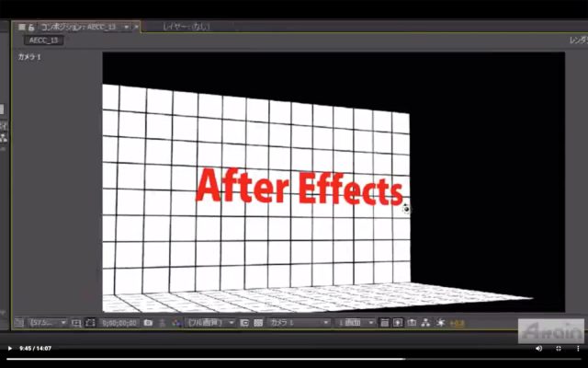Click the reset exposure icon

coord(441,323)
